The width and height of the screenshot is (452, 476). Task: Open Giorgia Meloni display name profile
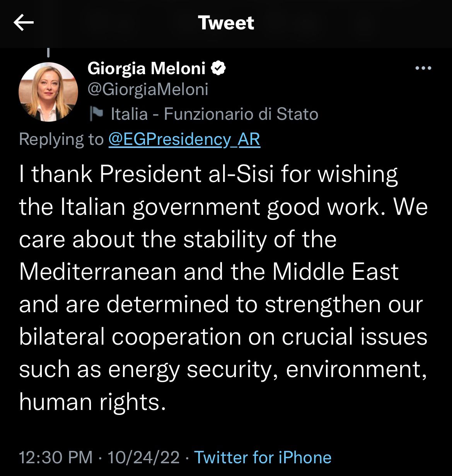tap(147, 69)
